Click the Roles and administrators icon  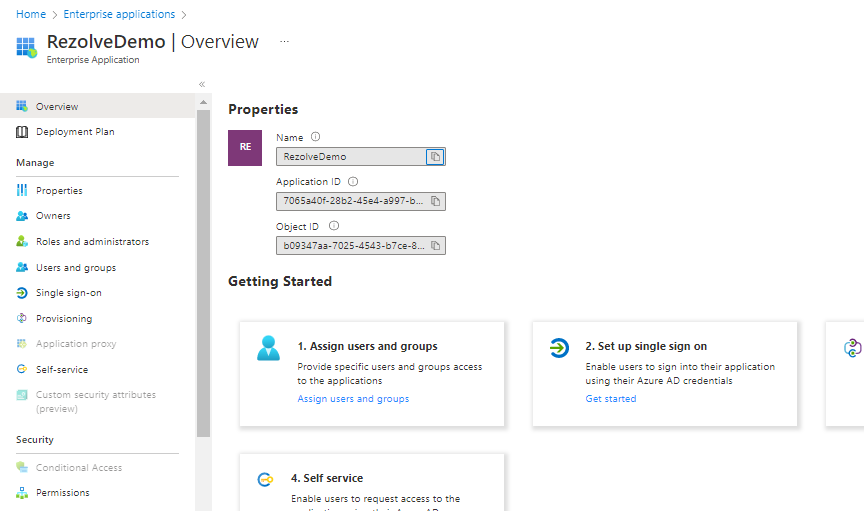coord(21,241)
